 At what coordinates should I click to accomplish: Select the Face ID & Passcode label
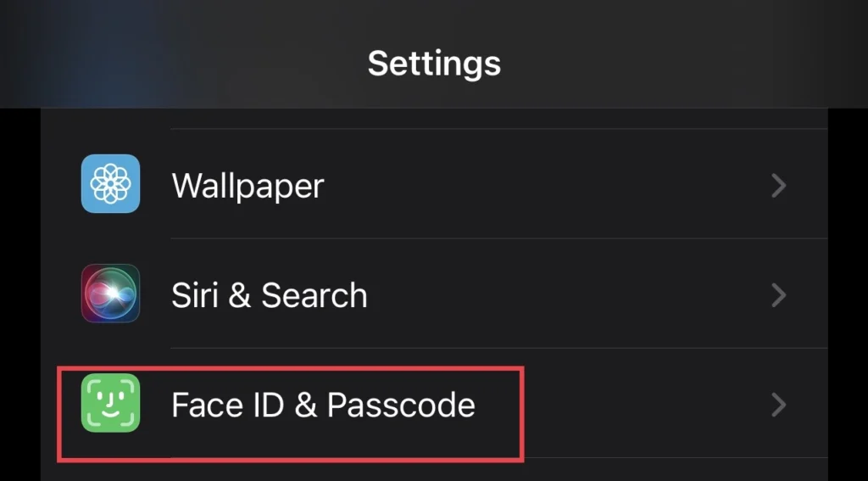pyautogui.click(x=323, y=405)
